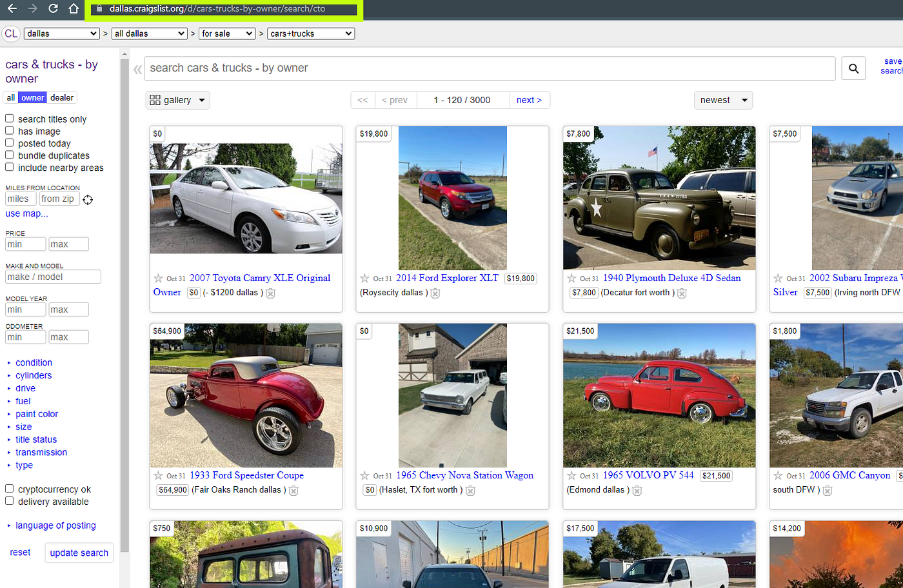Hide the south DFW GMC Canyon posting
This screenshot has height=588, width=903.
coord(828,491)
